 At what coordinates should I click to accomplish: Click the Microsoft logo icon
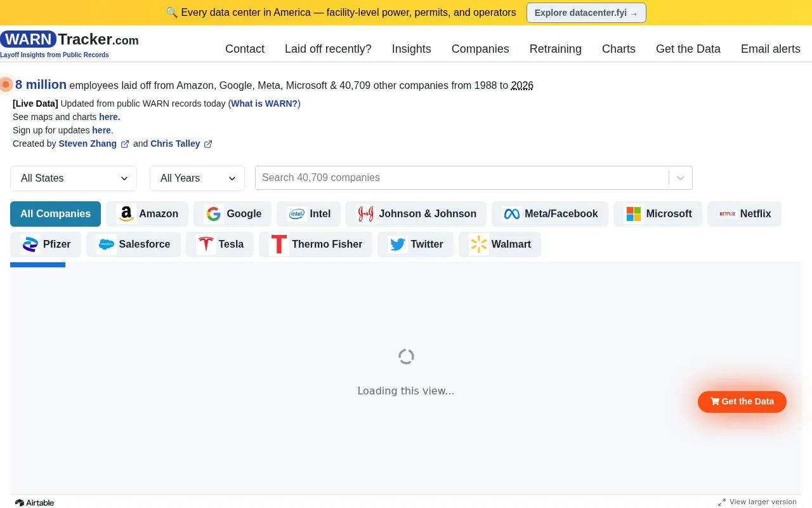point(634,214)
